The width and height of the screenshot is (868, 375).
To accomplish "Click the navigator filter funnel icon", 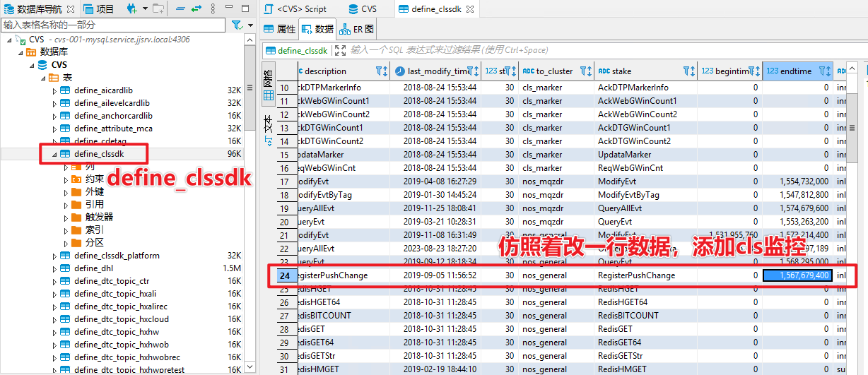I will coord(237,25).
